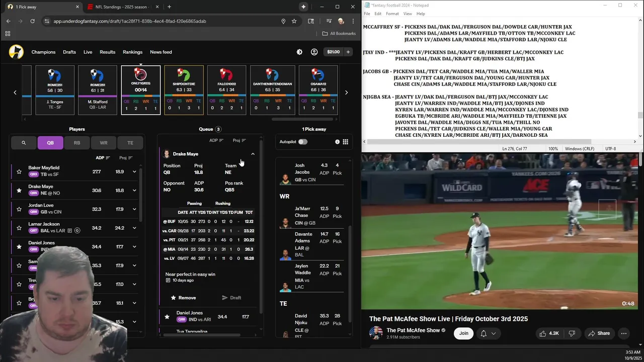Sort players list by Proj
This screenshot has width=644, height=362.
[x=126, y=158]
